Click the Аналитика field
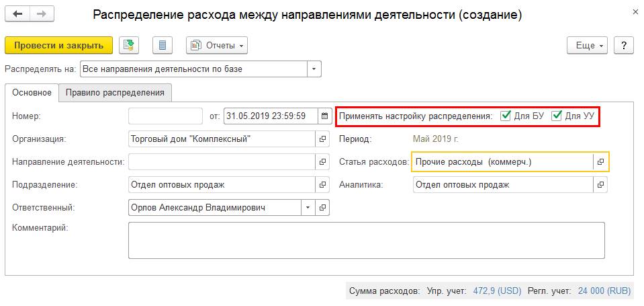This screenshot has height=306, width=644. pyautogui.click(x=503, y=185)
